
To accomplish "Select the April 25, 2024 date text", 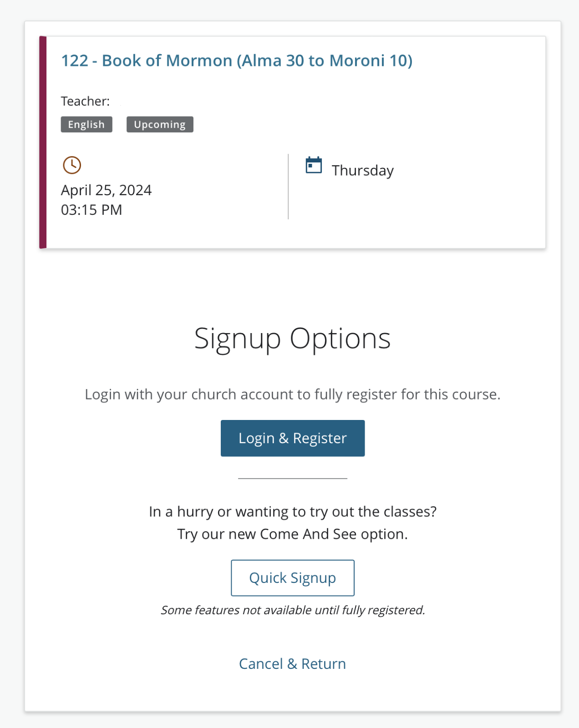I will [x=106, y=190].
